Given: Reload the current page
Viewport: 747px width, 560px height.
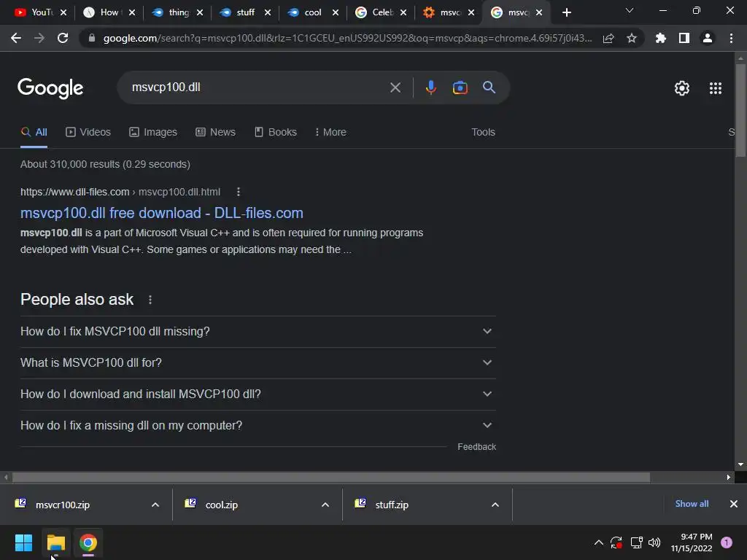Looking at the screenshot, I should (63, 38).
